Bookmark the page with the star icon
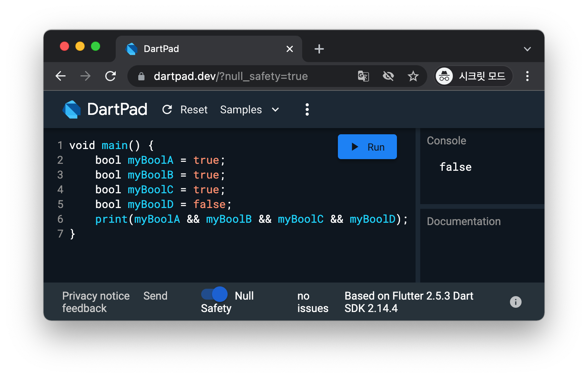The image size is (588, 378). pyautogui.click(x=413, y=76)
